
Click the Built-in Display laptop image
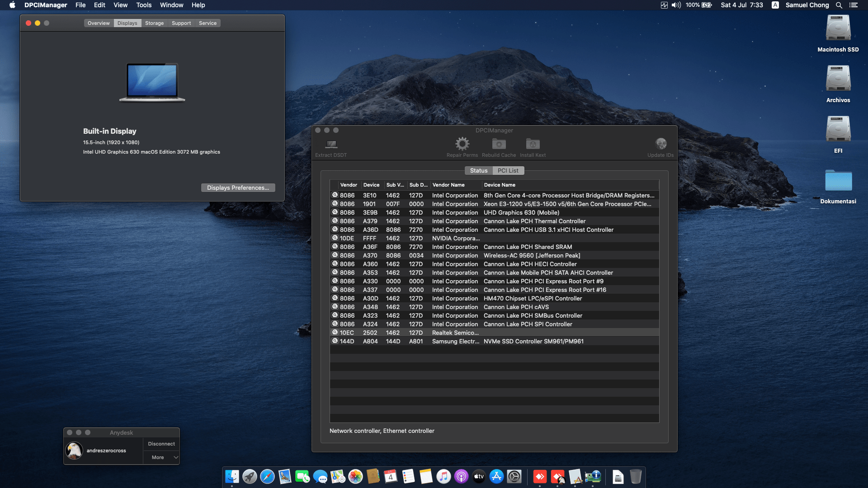(152, 82)
